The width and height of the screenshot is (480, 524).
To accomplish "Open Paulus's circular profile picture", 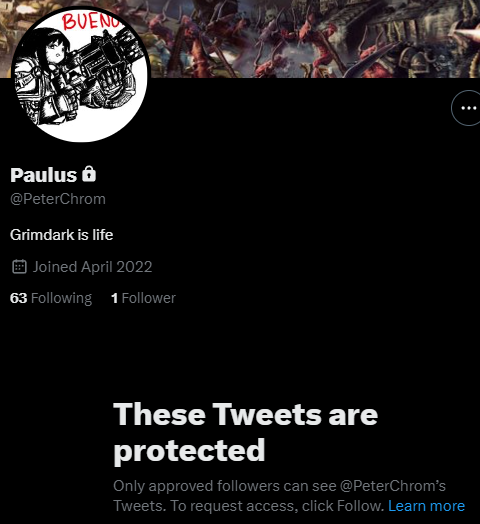I will pyautogui.click(x=81, y=74).
